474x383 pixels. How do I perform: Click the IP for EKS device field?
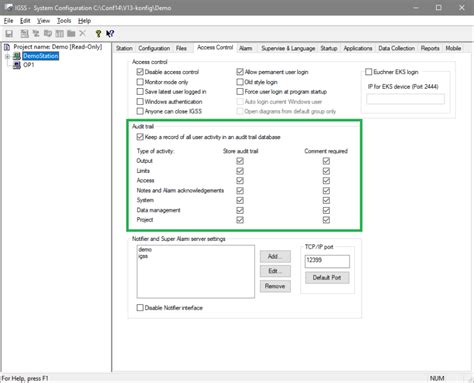[x=405, y=99]
